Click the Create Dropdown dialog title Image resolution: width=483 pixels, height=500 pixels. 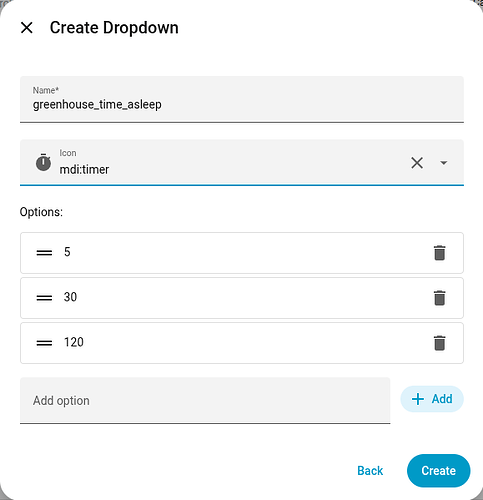click(x=114, y=28)
